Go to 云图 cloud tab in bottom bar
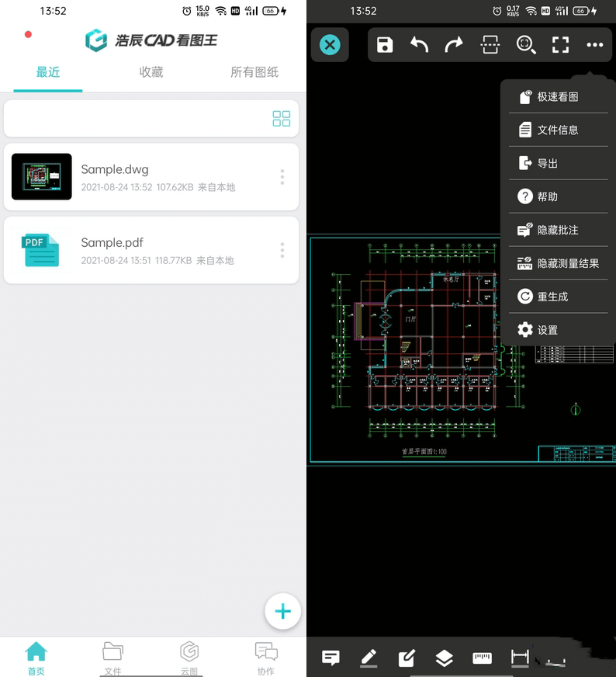 (x=189, y=657)
